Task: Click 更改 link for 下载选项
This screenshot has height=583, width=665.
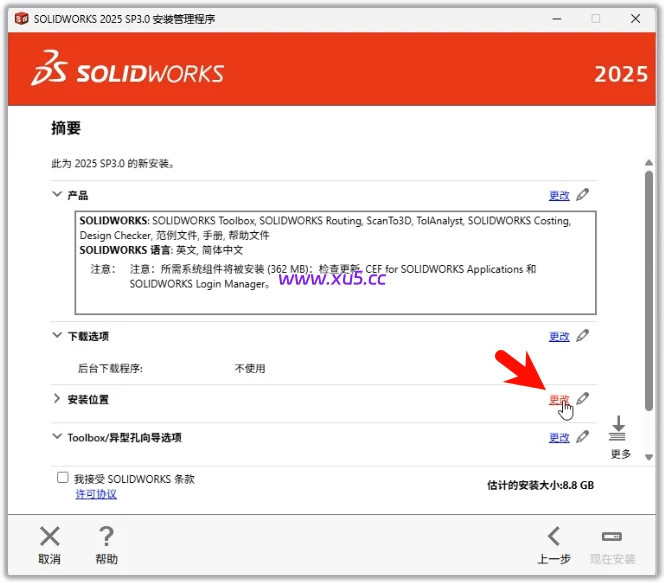Action: pos(559,337)
